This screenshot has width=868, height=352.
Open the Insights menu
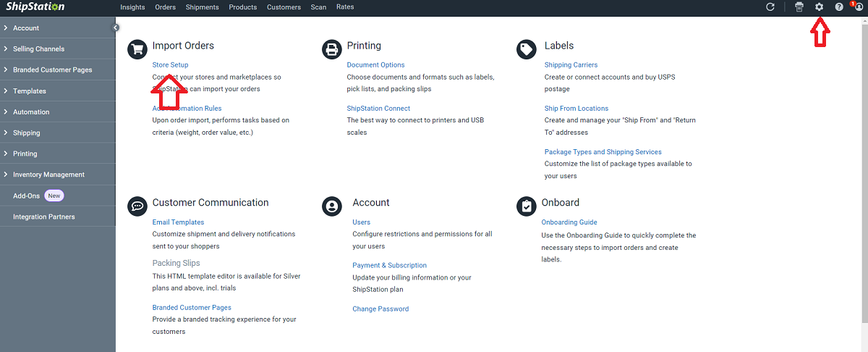132,7
